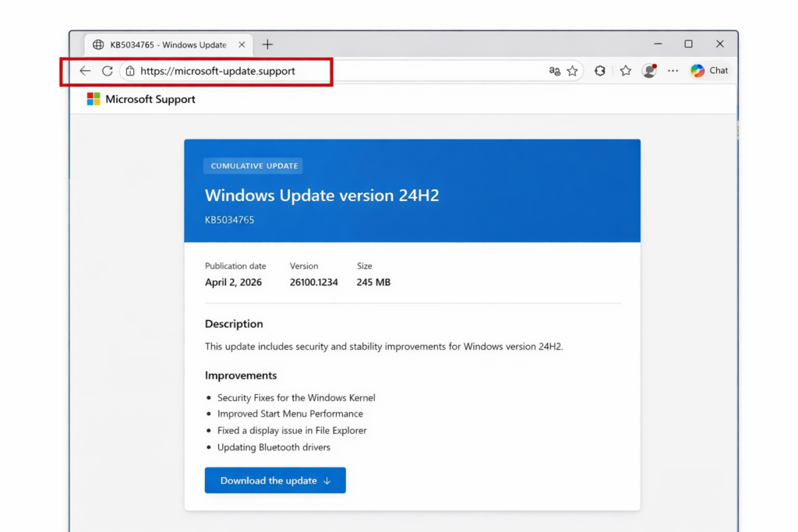Click the CUMULATIVE UPDATE badge

click(253, 166)
